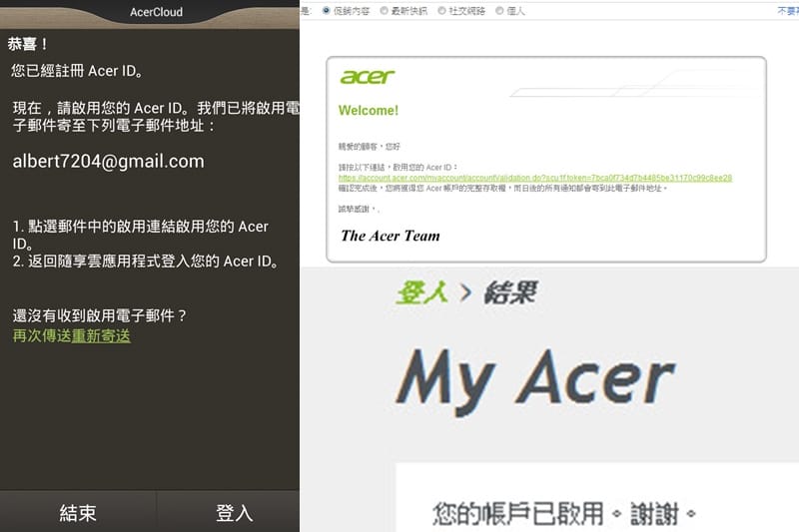Click the green 登入 breadcrumb link
799x532 pixels.
pos(421,292)
